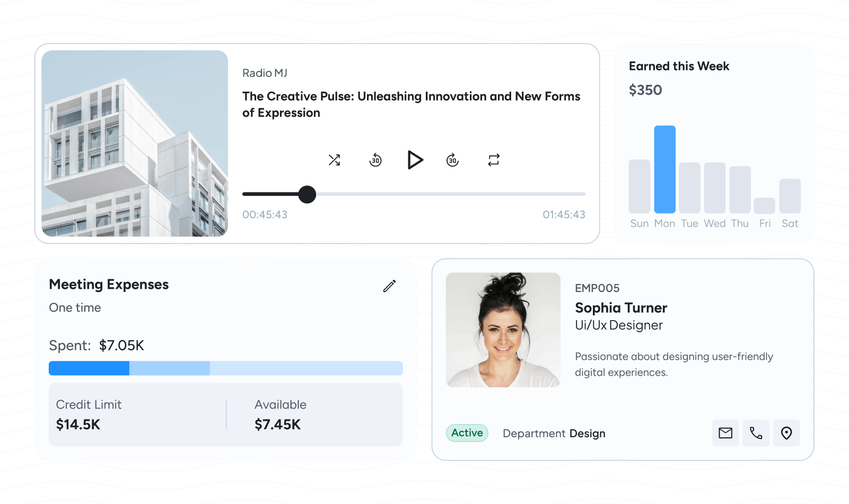
Task: Click the Active status badge
Action: pos(467,433)
